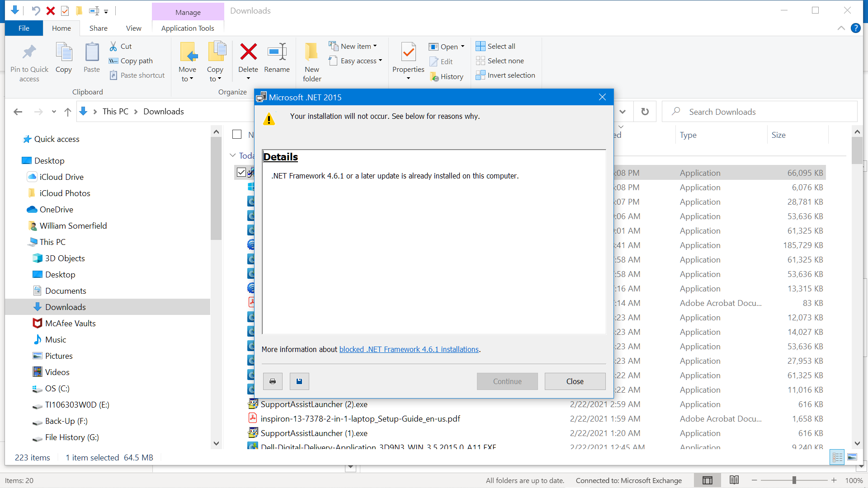Click the Copy icon in Clipboard group
This screenshot has height=488, width=868.
point(64,52)
